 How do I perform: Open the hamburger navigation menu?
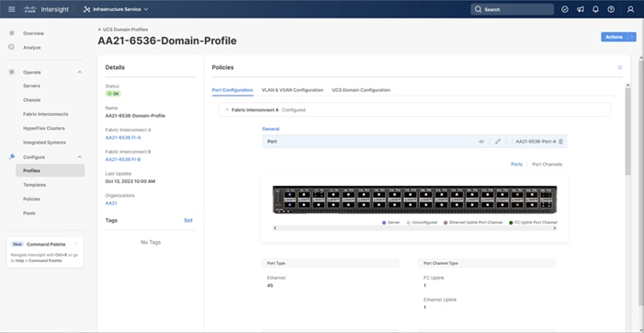[12, 9]
